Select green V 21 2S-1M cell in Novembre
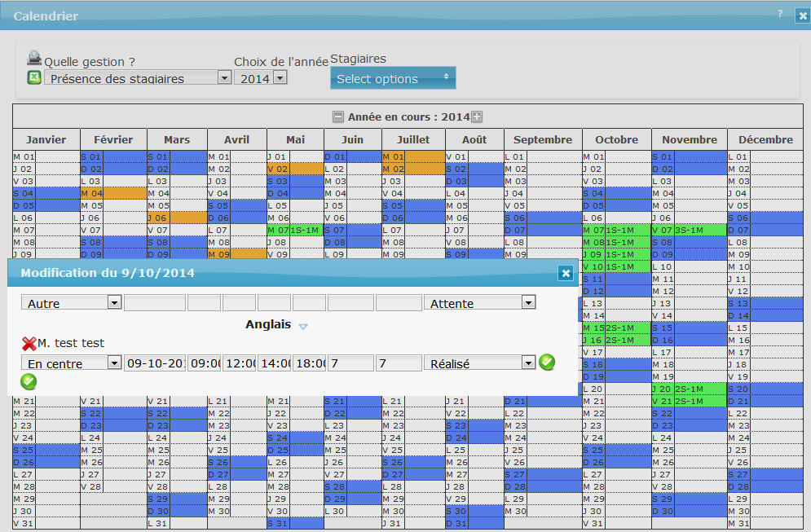Screen dimensions: 811x532 pos(690,401)
